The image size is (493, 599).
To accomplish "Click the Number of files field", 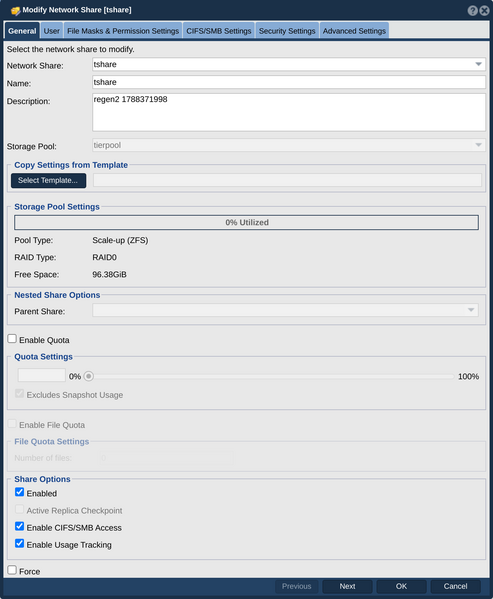I will pos(166,458).
